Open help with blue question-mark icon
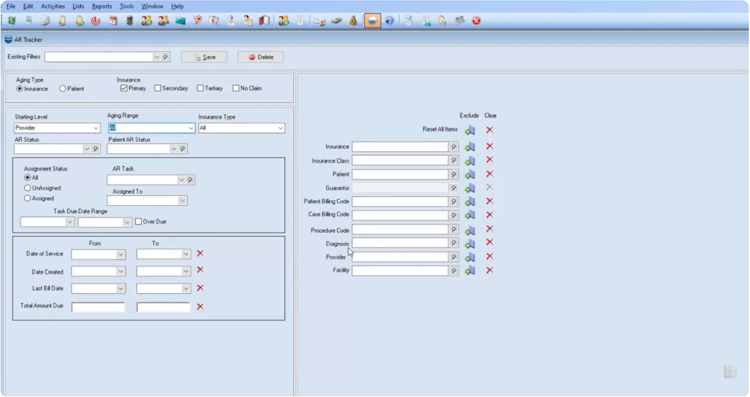 tap(389, 21)
